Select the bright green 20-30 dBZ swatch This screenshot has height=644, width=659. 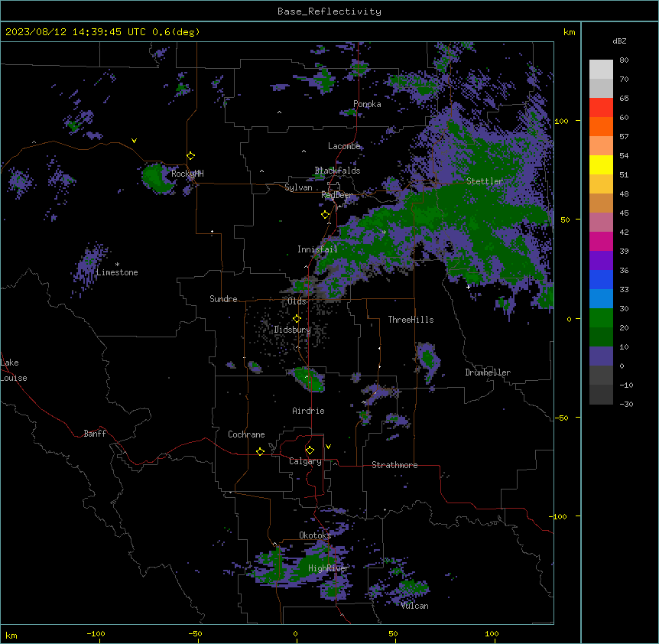click(x=601, y=318)
